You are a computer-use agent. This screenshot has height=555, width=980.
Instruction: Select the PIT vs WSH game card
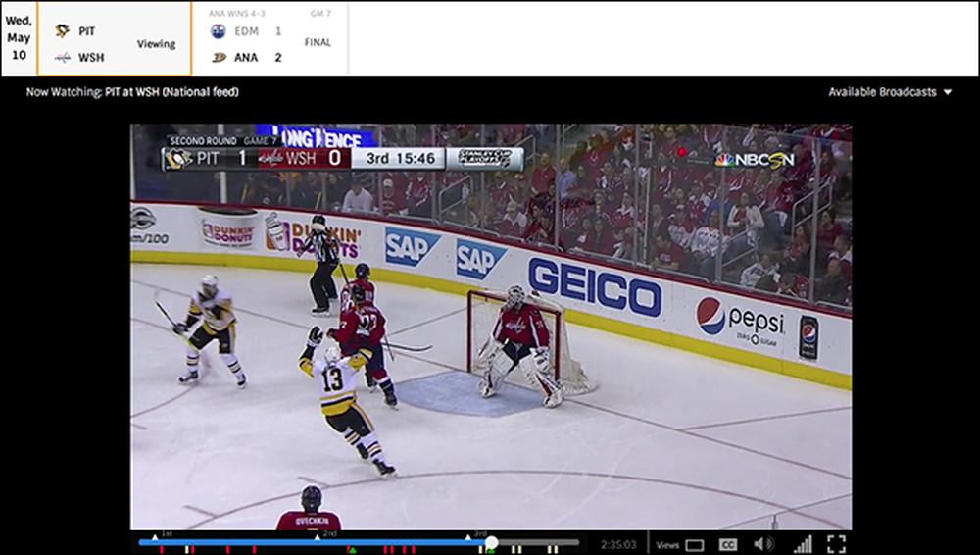tap(115, 38)
